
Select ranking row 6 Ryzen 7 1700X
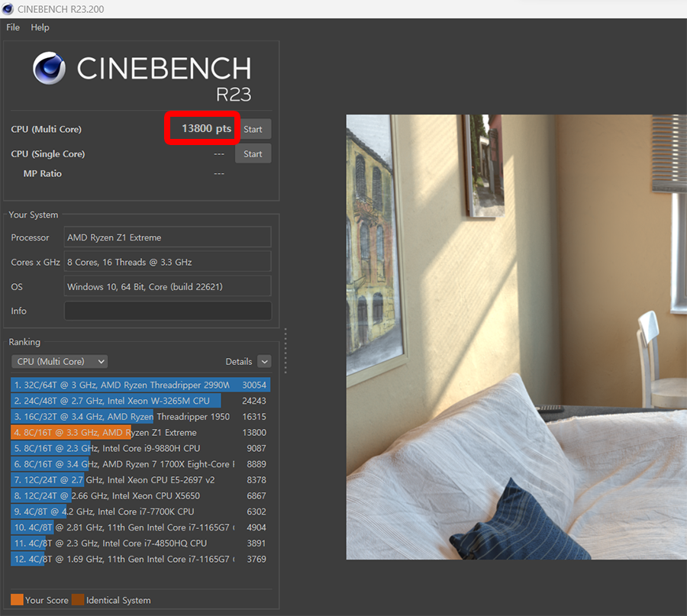(140, 463)
